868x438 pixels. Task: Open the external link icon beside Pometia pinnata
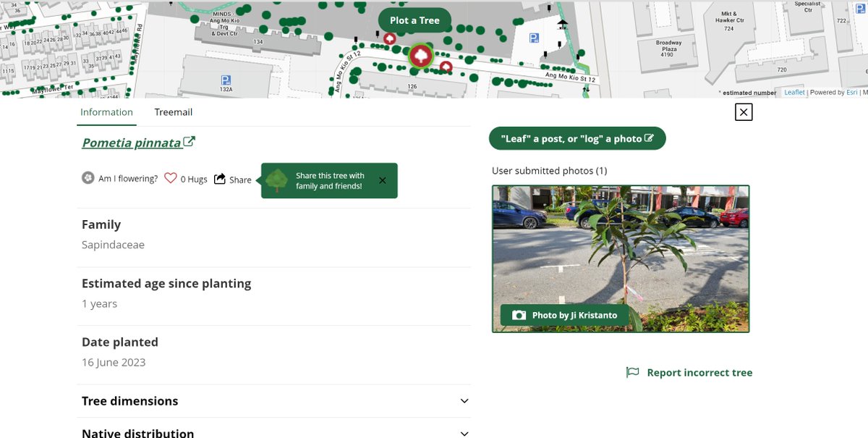pos(189,141)
